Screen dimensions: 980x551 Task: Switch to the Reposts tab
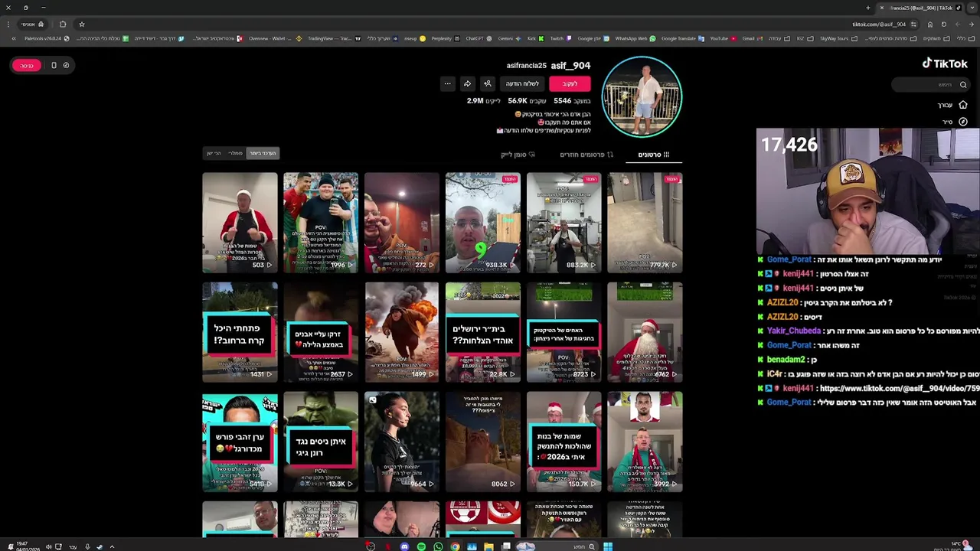586,155
